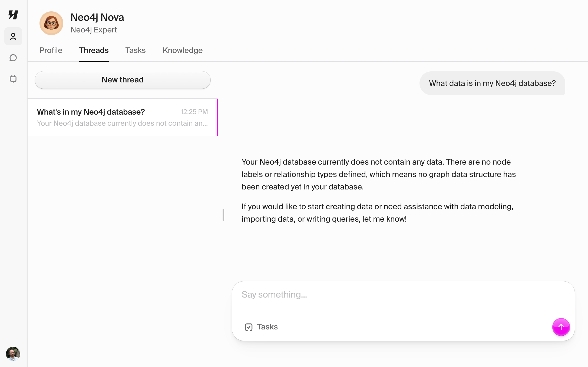
Task: Start a New thread
Action: (x=123, y=80)
